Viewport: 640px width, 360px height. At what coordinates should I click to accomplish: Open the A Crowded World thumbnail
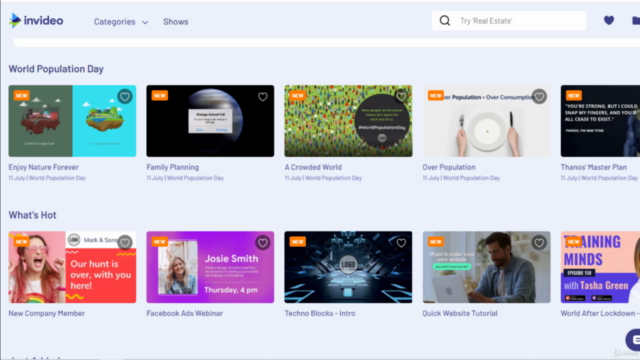pos(348,121)
